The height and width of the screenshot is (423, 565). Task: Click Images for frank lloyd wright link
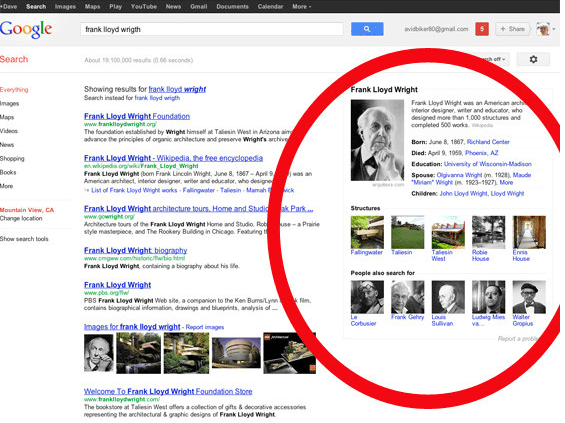pos(132,327)
